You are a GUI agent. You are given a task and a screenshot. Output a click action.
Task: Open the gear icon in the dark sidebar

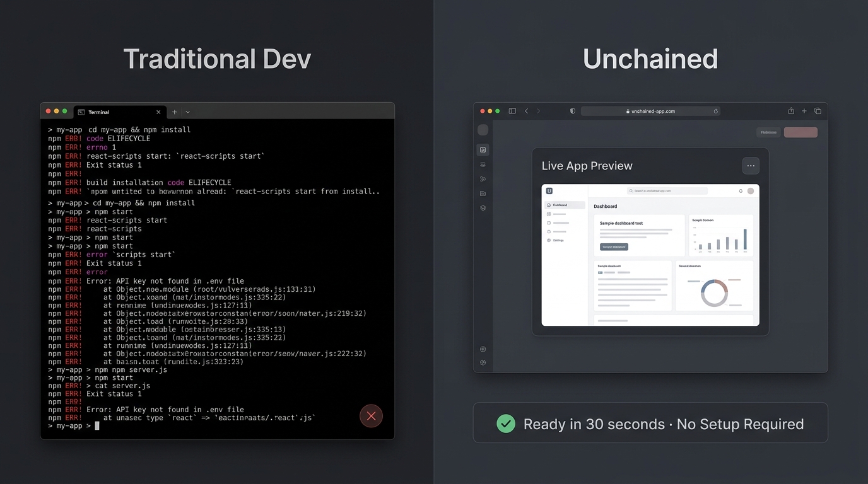point(483,362)
